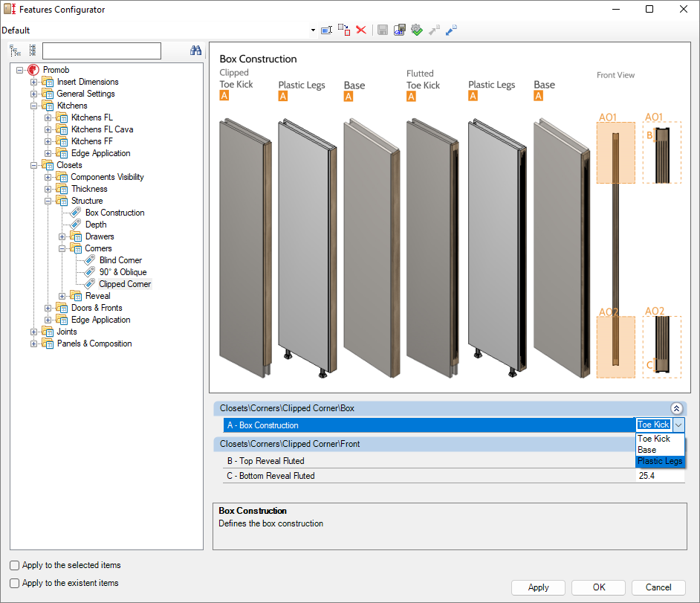Click the blue arrow import icon

click(451, 30)
